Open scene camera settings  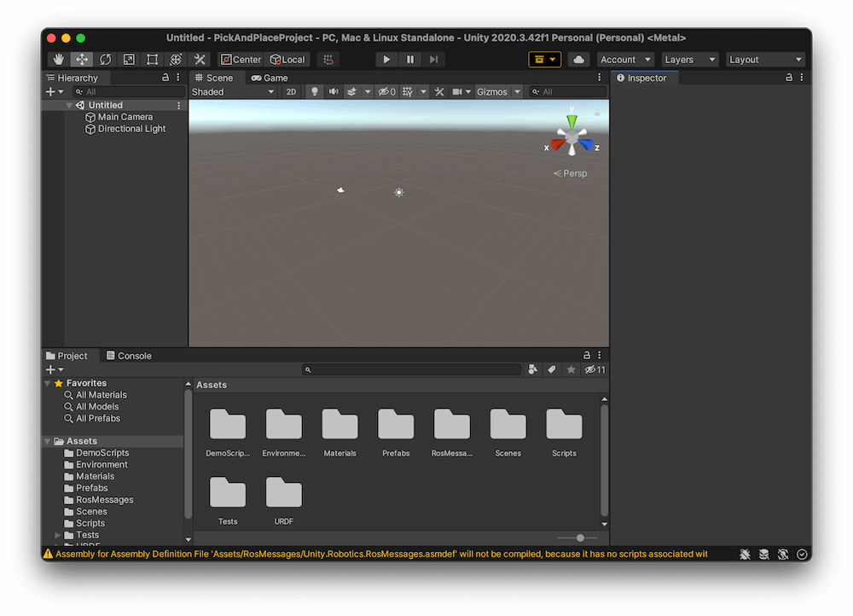457,92
